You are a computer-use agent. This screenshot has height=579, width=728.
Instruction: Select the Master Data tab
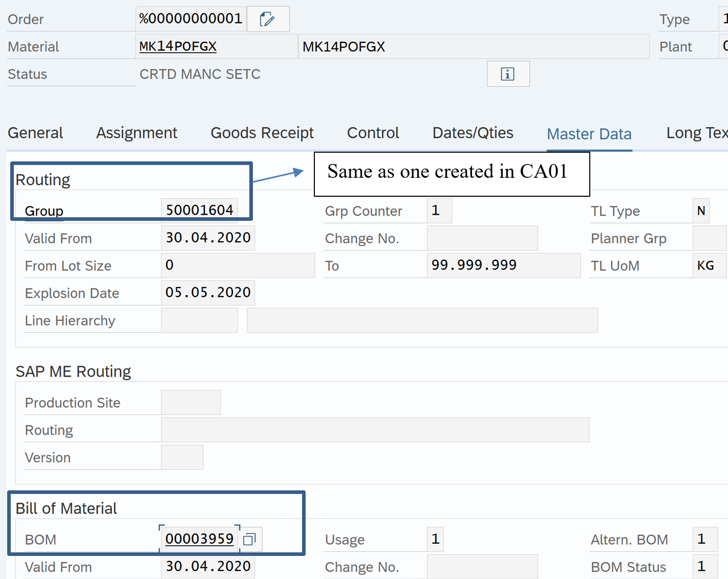(589, 134)
